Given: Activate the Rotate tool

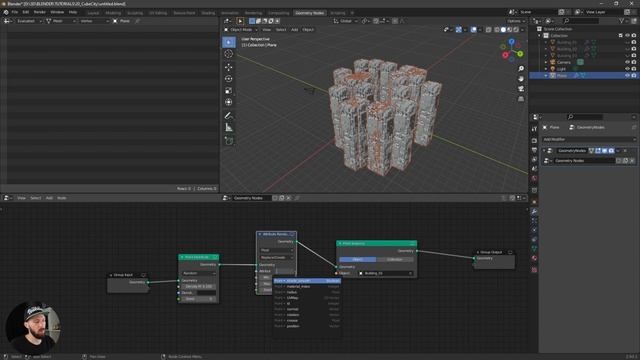Looking at the screenshot, I should [x=229, y=79].
